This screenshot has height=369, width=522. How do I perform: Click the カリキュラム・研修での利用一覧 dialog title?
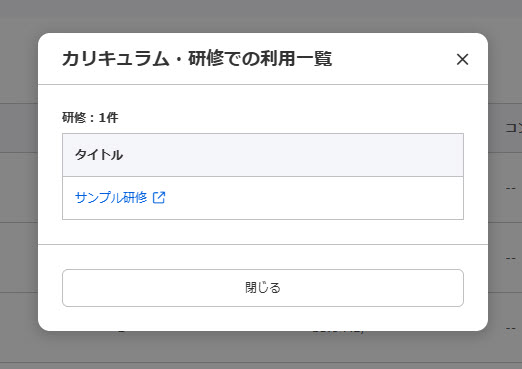(197, 59)
